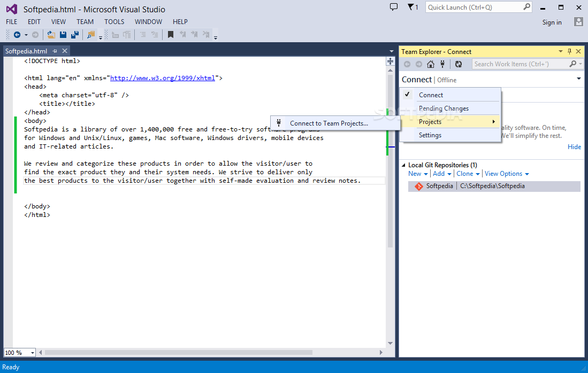Choose Connect to Team Projects... submenu item

(335, 123)
